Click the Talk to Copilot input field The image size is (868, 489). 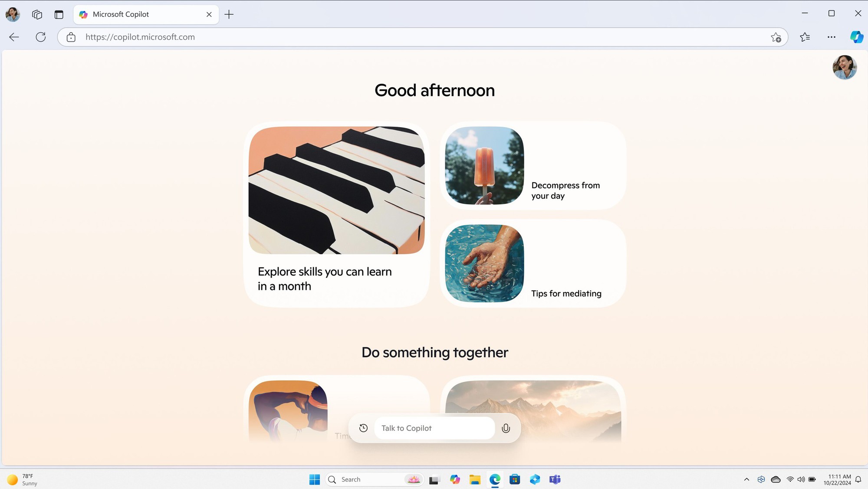[434, 428]
